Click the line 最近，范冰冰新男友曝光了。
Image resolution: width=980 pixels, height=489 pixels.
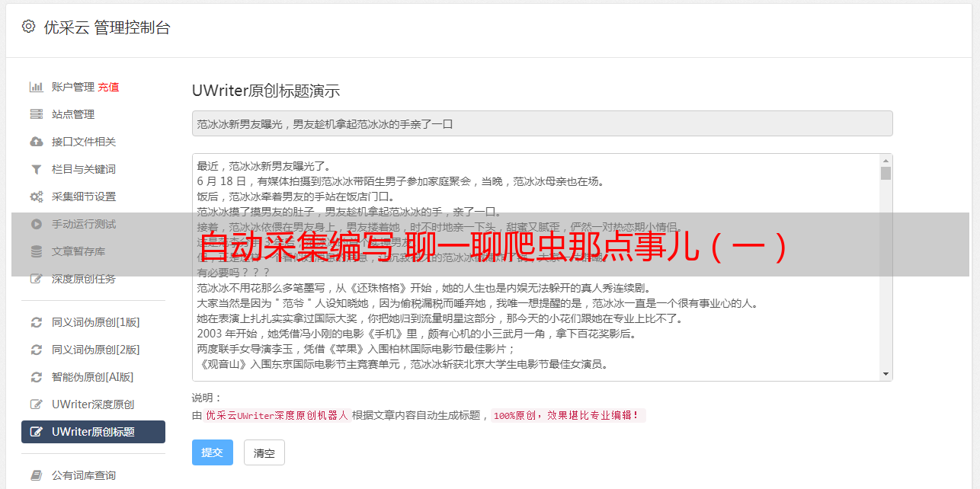click(x=266, y=166)
